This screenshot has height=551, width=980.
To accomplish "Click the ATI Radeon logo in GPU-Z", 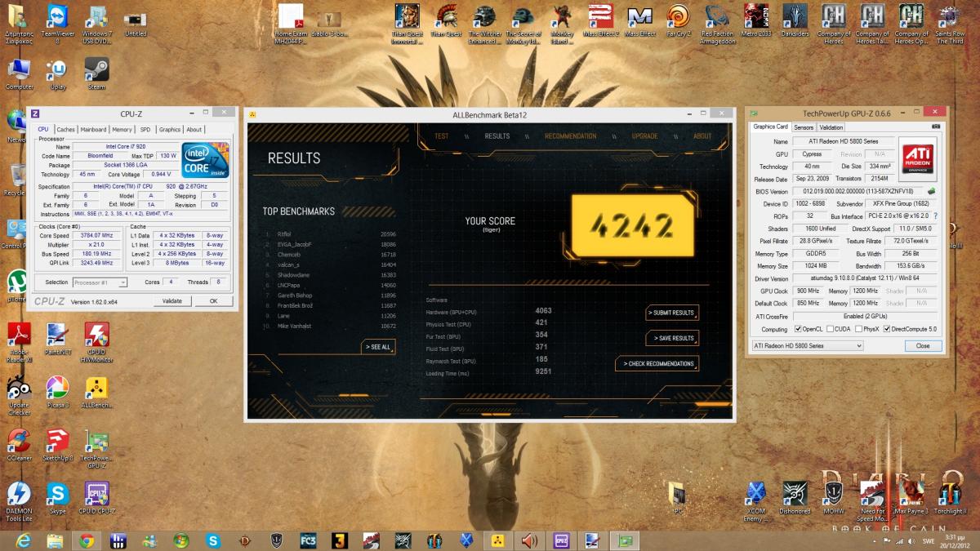I will pyautogui.click(x=918, y=158).
